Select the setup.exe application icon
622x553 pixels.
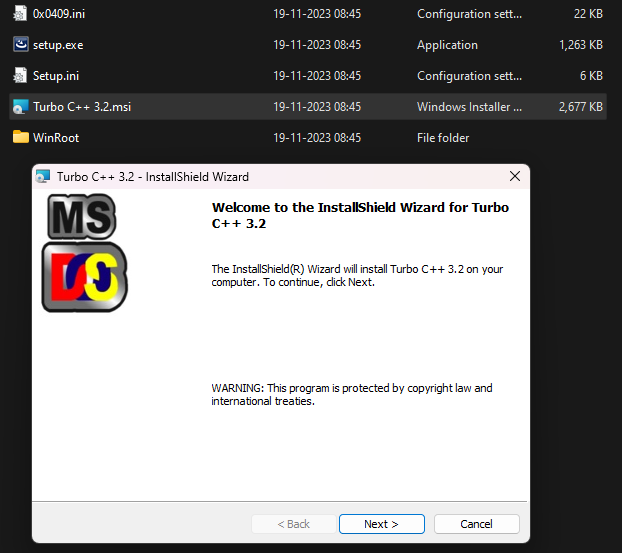click(x=21, y=44)
